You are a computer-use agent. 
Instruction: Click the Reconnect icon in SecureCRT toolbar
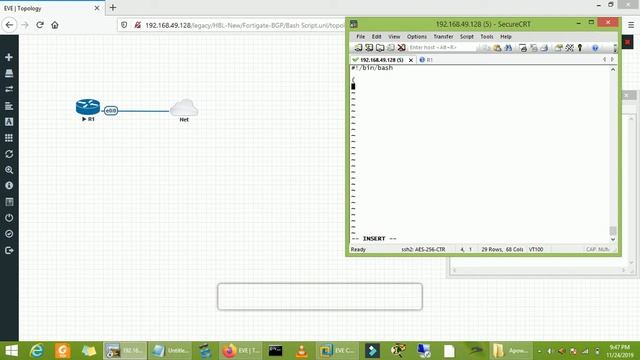click(391, 48)
